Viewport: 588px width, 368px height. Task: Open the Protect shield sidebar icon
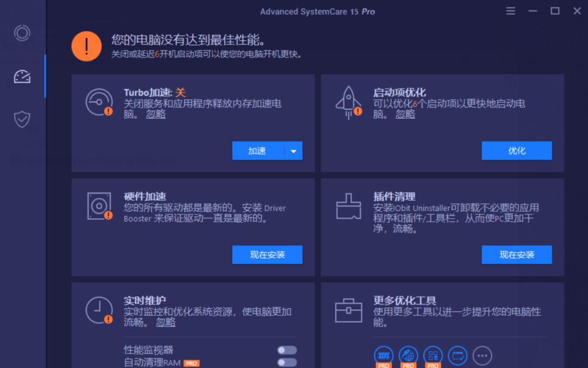click(22, 119)
